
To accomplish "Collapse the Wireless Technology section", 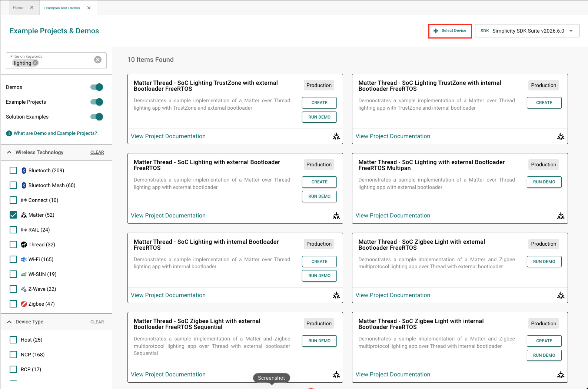I will tap(9, 152).
